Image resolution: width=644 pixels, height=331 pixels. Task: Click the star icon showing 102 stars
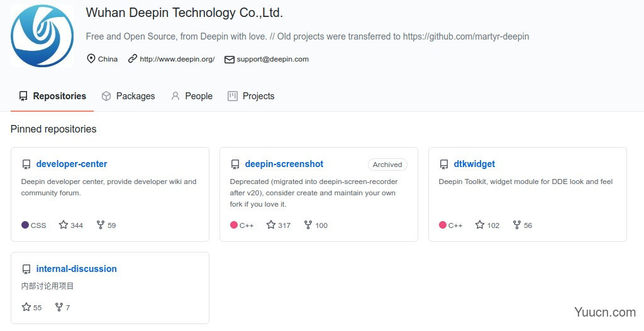(480, 225)
